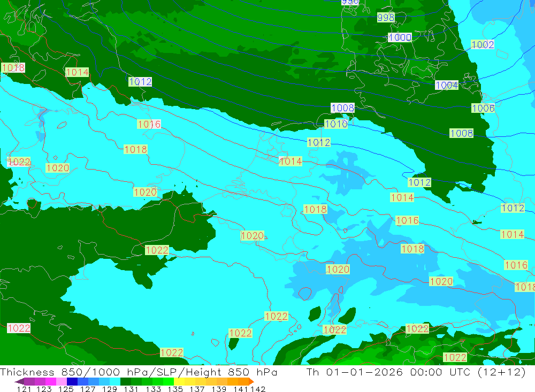Click the purple arrow tip starting the legend
This screenshot has width=535, height=392.
point(19,381)
